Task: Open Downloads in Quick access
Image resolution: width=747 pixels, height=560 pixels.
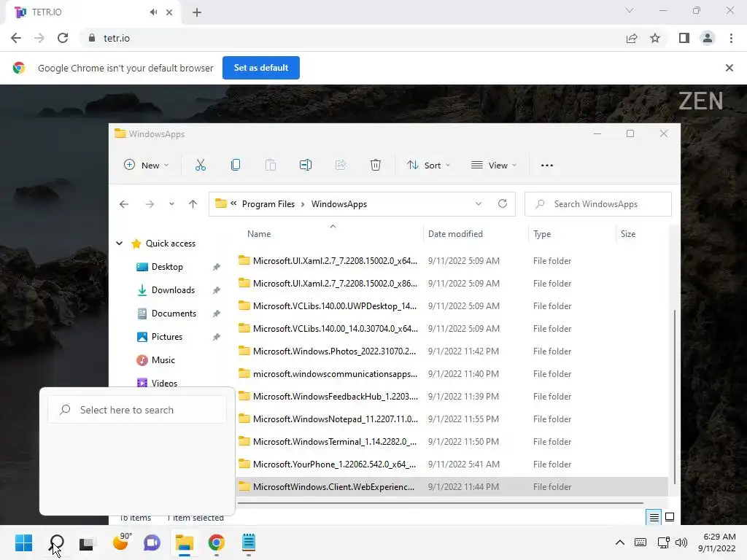Action: 173,290
